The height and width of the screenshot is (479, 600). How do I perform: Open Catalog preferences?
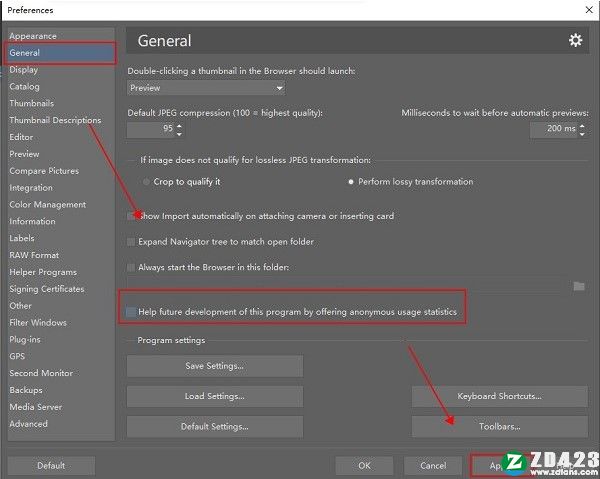pyautogui.click(x=24, y=86)
